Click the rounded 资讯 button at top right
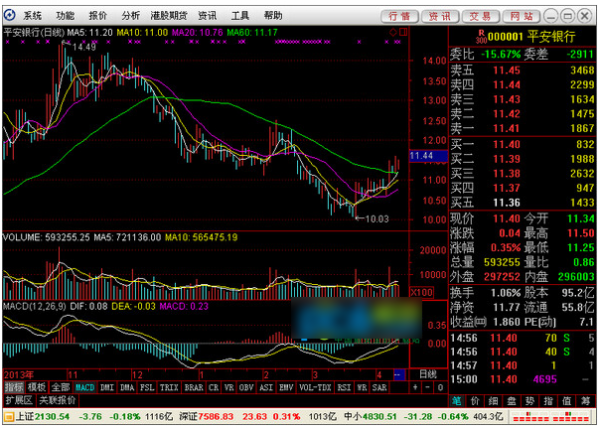Viewport: 600px width, 428px height. click(440, 16)
